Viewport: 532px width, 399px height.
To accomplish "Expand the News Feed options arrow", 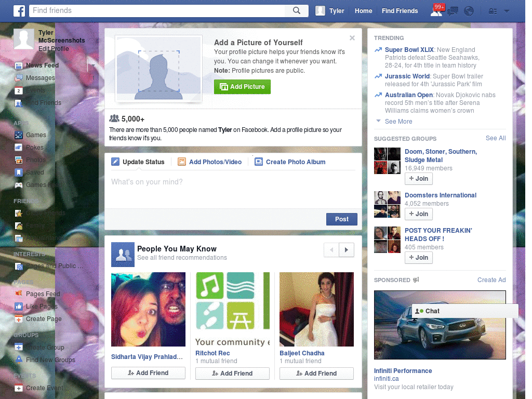I will point(93,65).
